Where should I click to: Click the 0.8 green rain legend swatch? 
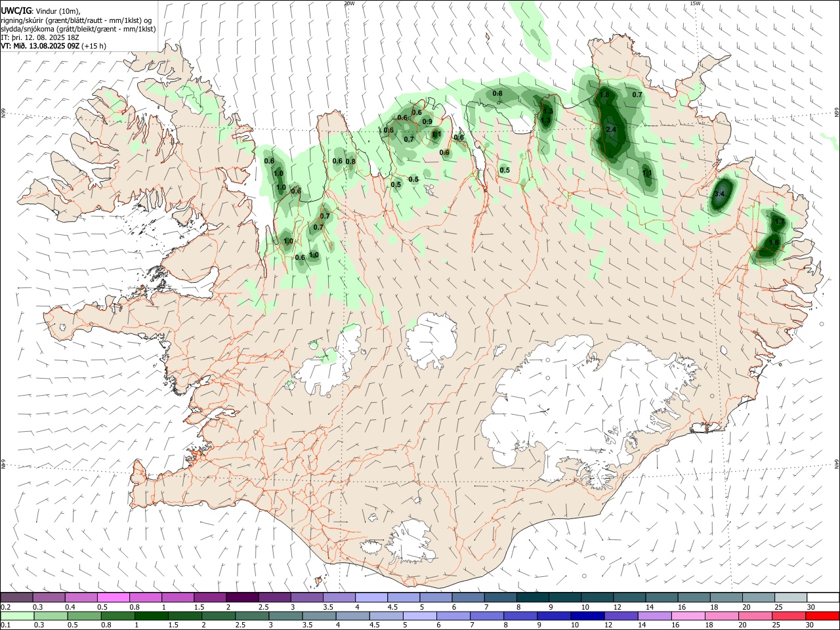pyautogui.click(x=117, y=616)
